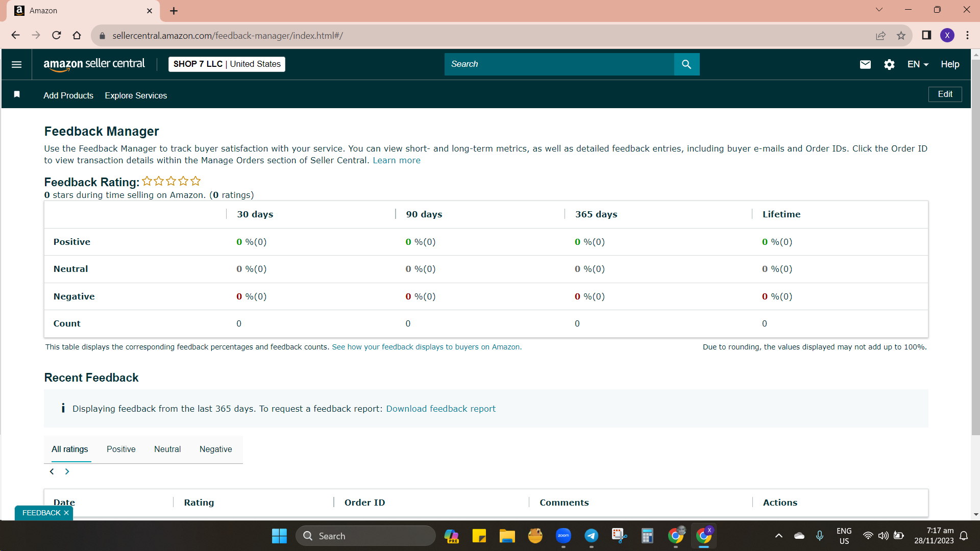
Task: Reload the current page
Action: point(57,35)
